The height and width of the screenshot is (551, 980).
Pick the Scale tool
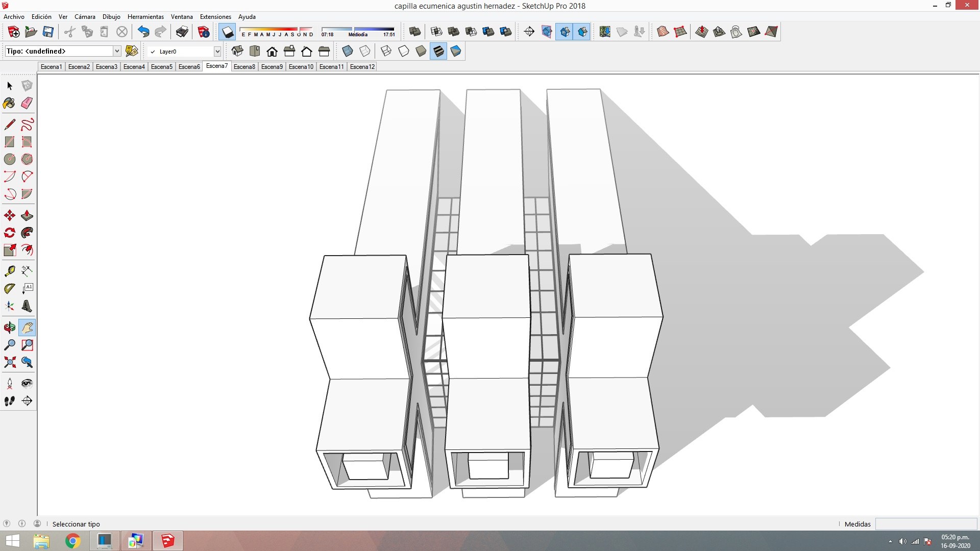tap(10, 250)
